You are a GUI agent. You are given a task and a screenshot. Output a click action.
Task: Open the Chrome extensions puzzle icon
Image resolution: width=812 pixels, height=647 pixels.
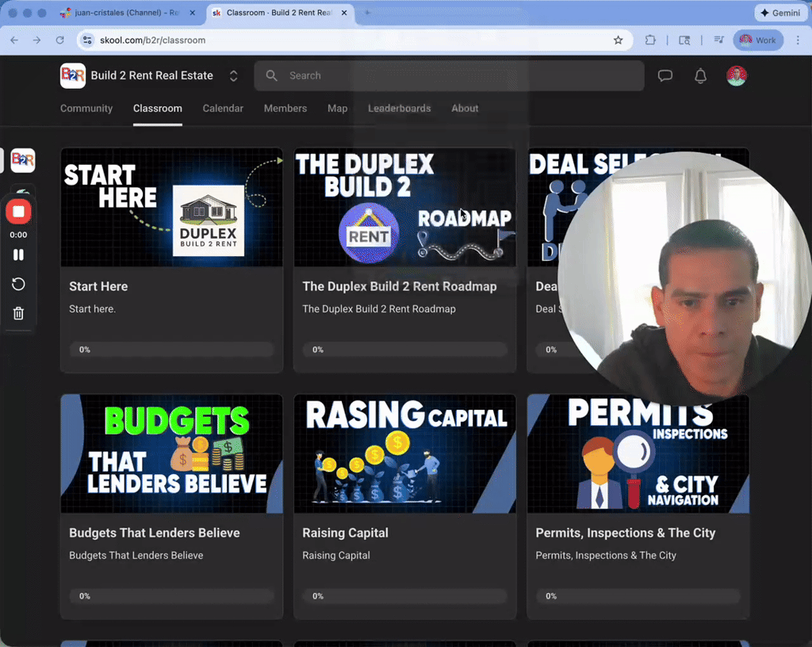[x=650, y=40]
